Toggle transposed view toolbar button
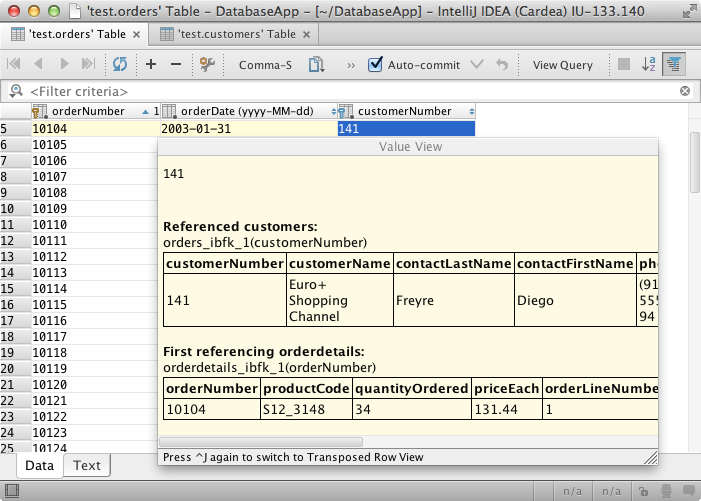This screenshot has width=701, height=501. pos(674,64)
